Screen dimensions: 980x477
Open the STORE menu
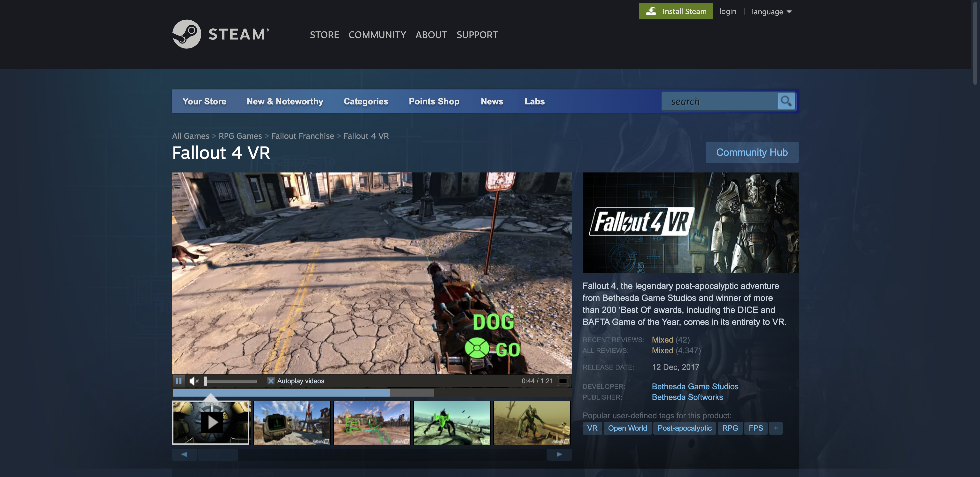pos(324,35)
